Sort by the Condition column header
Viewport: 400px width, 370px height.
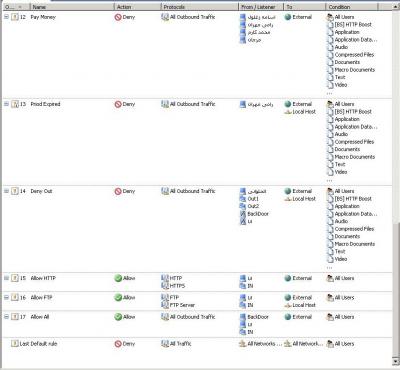352,7
